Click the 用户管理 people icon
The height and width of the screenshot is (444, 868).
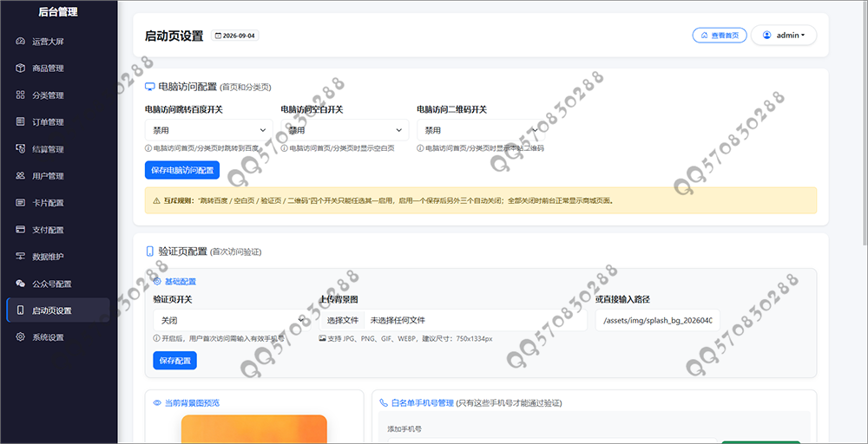(x=21, y=176)
